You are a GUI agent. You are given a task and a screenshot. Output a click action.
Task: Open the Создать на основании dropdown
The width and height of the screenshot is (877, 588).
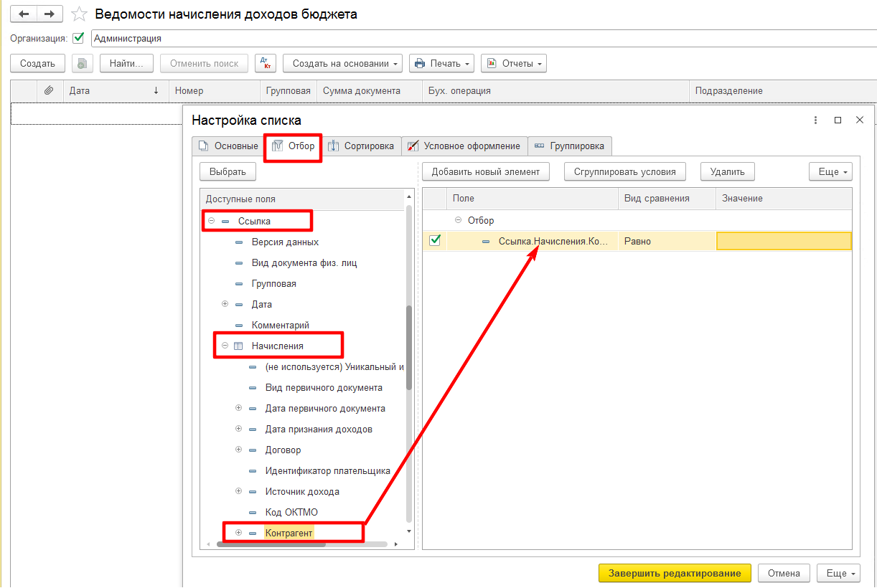(346, 63)
